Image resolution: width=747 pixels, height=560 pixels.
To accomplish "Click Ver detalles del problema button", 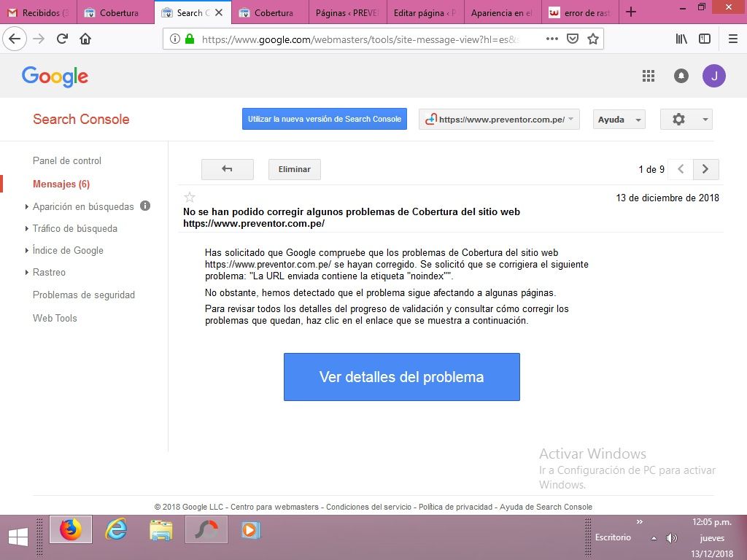I will [402, 377].
